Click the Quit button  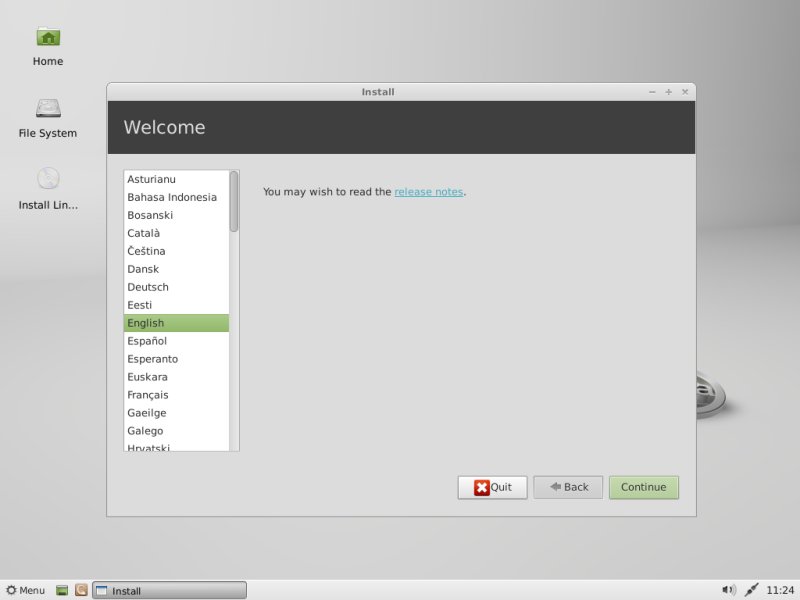click(x=492, y=487)
